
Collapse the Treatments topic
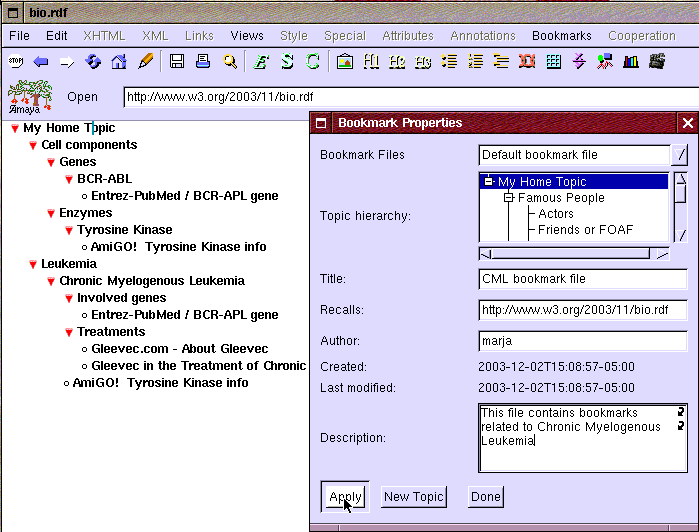[x=69, y=333]
